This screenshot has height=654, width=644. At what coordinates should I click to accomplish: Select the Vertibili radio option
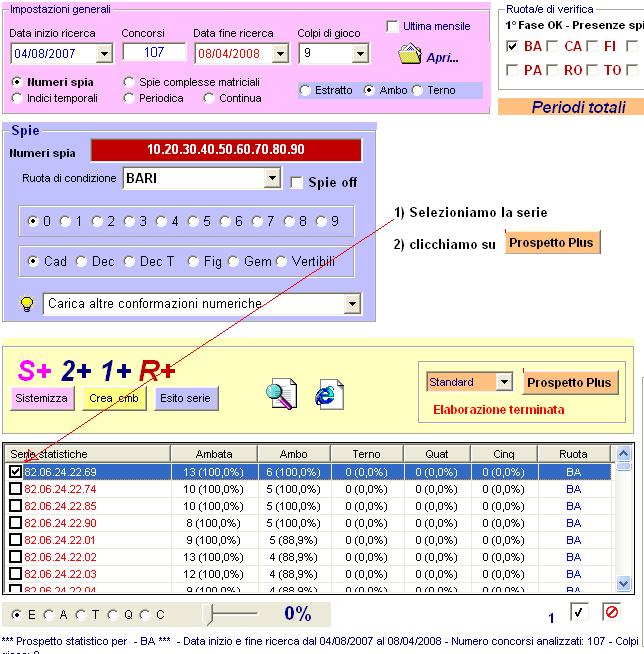(282, 262)
